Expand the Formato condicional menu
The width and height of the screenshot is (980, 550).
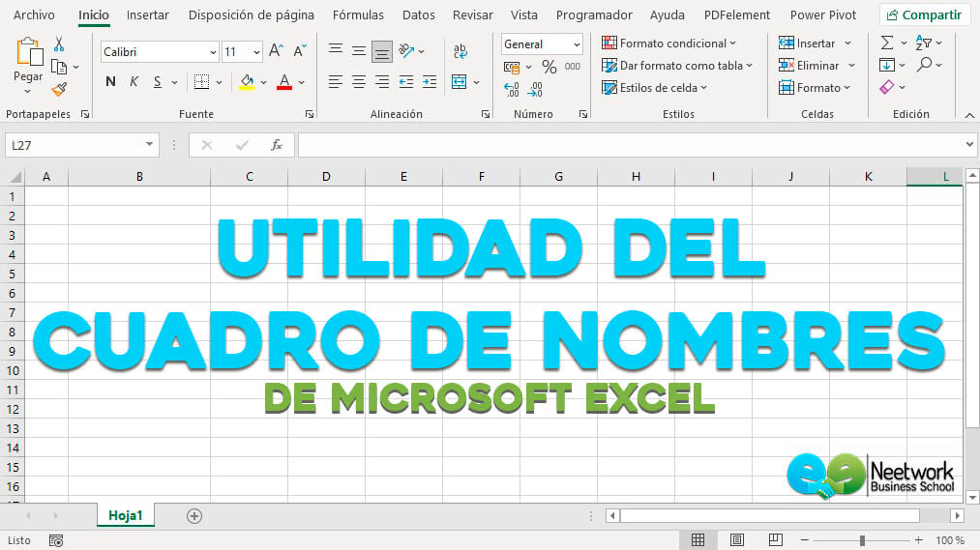coord(668,43)
